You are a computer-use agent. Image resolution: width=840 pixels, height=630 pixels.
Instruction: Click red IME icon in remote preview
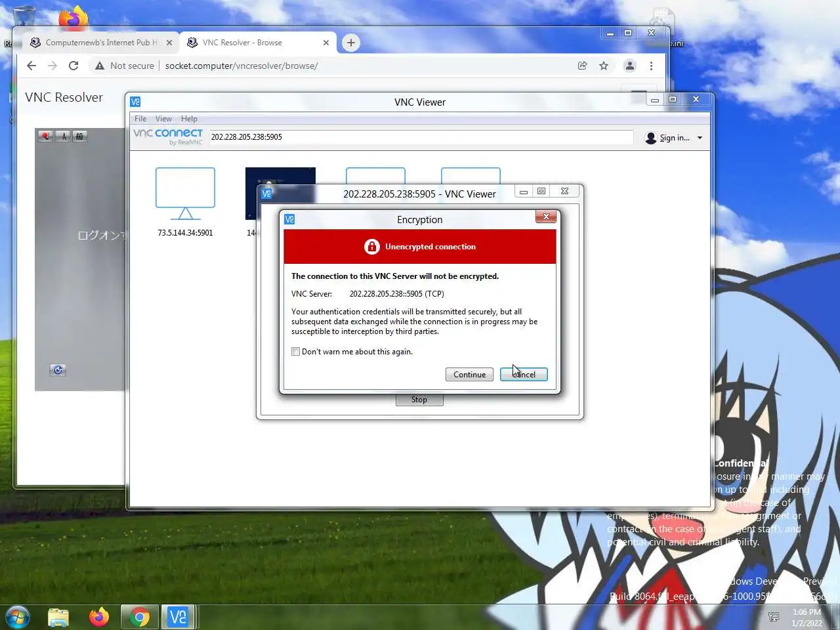click(x=45, y=136)
